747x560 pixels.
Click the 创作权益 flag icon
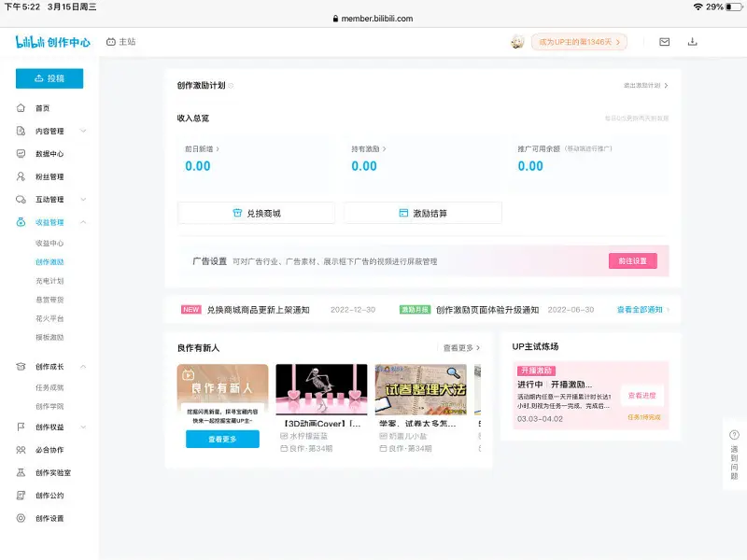21,427
